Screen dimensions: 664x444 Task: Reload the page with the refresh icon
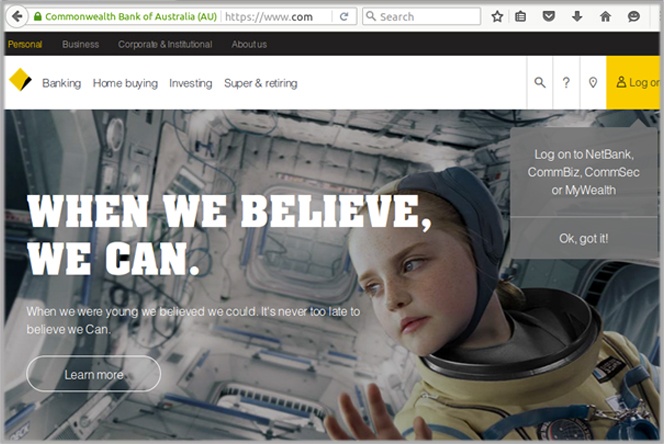point(344,17)
